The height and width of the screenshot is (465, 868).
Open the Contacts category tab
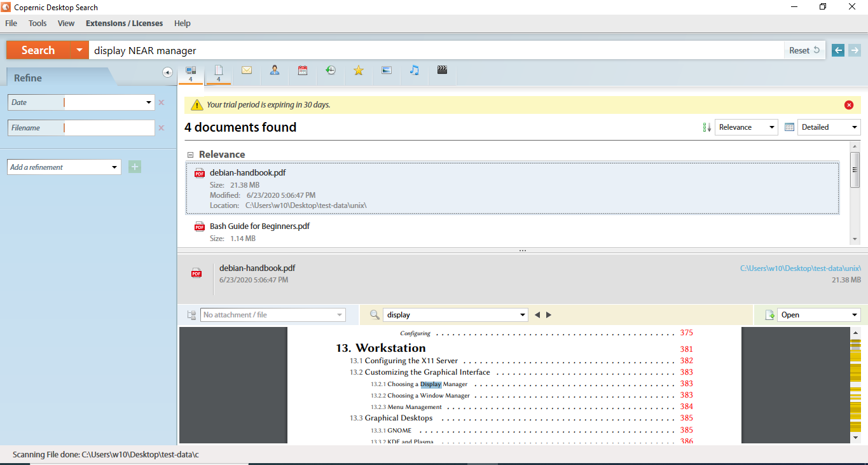click(275, 71)
